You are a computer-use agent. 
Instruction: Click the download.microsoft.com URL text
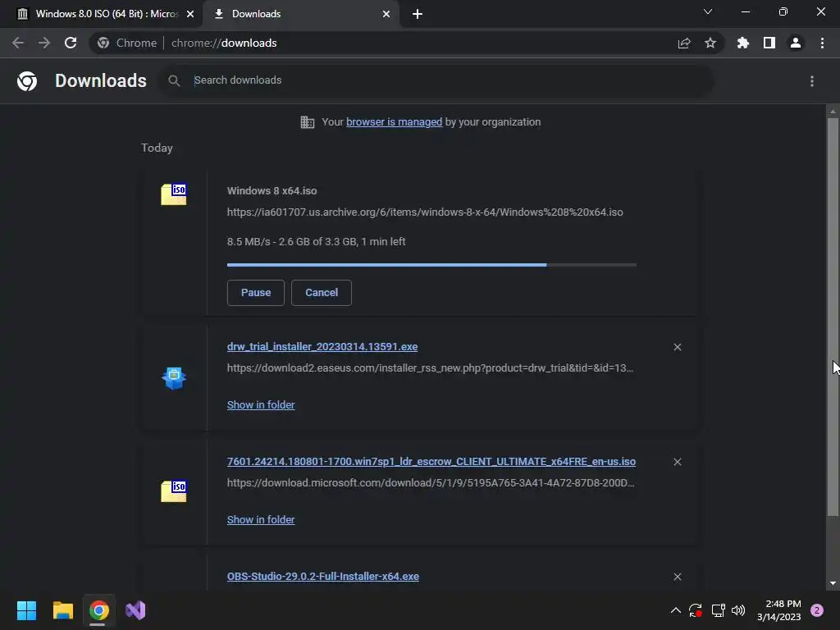pos(430,482)
